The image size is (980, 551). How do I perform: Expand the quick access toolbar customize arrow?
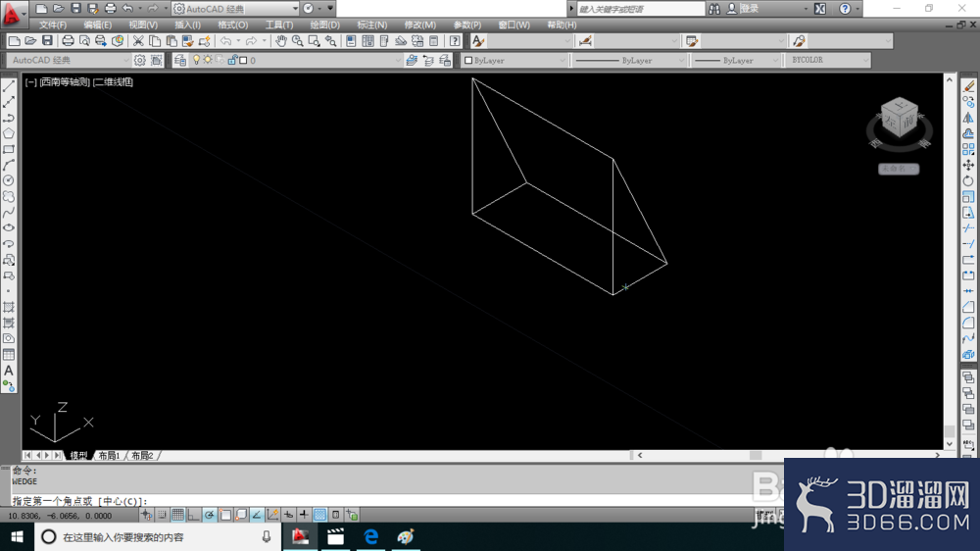click(330, 9)
